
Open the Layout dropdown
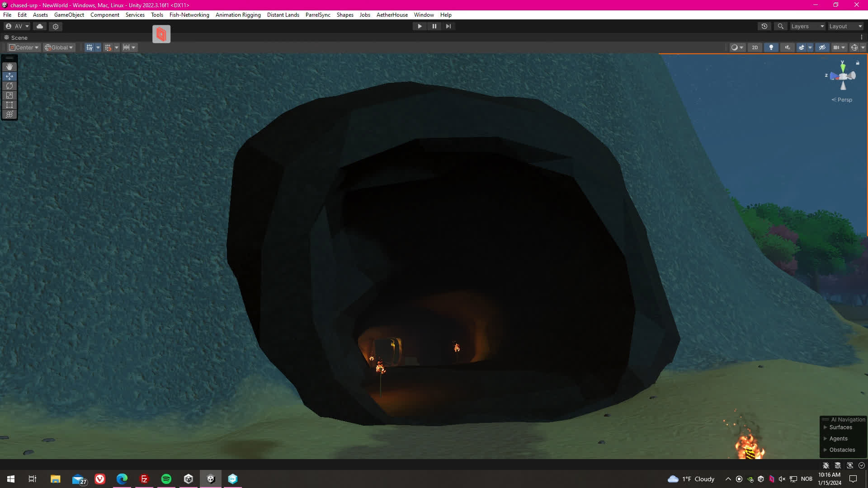pos(845,26)
